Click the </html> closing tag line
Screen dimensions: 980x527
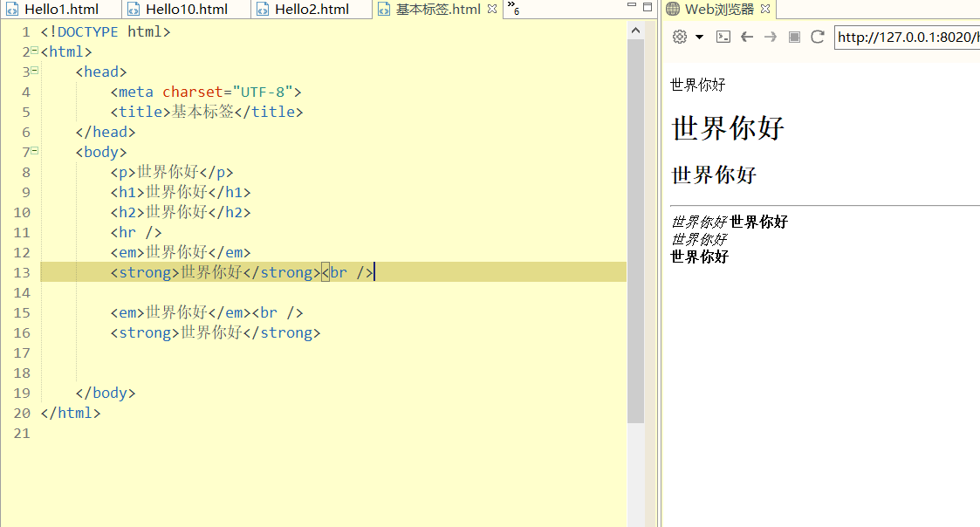[71, 413]
